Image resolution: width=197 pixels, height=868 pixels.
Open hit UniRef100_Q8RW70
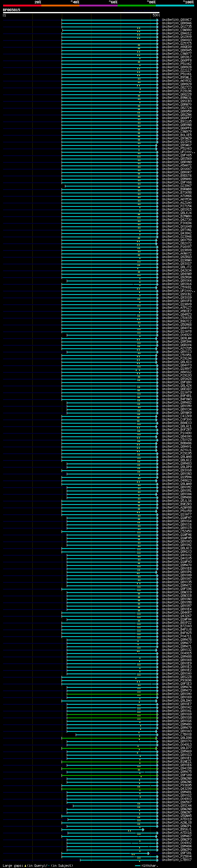(x=177, y=104)
